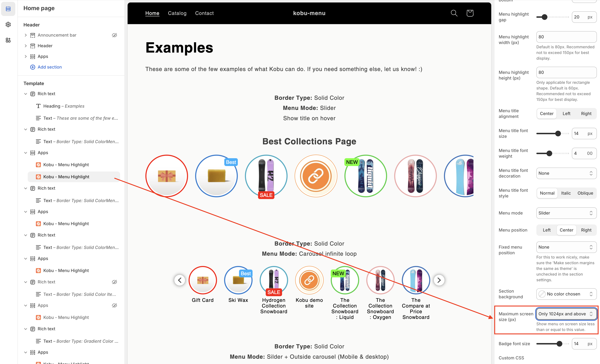
Task: Expand the Header section in sidebar
Action: [x=26, y=46]
